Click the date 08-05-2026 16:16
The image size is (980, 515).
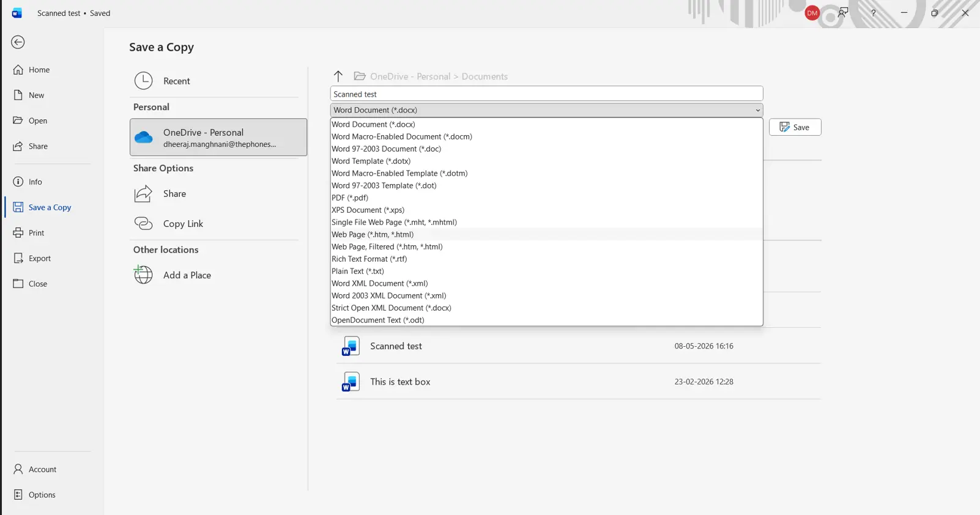click(x=703, y=346)
